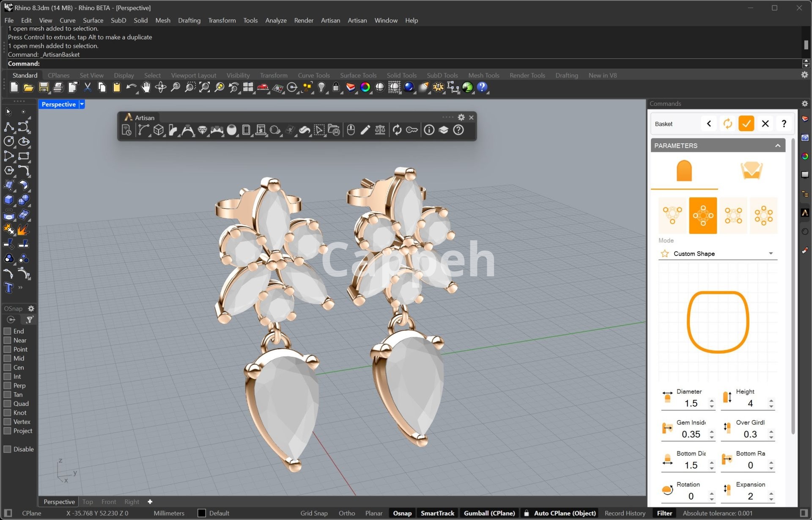Click the gem diamond icon in Artisan toolbar

(x=202, y=130)
